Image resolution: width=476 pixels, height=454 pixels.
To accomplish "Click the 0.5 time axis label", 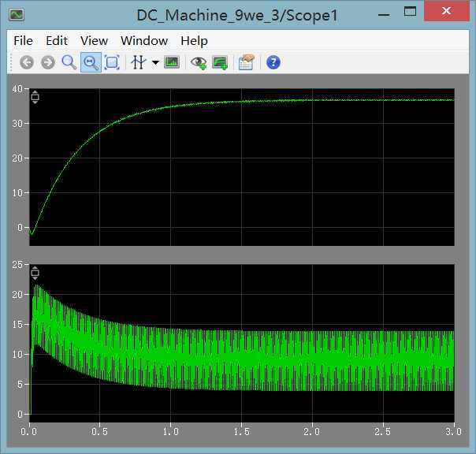I will tap(99, 431).
